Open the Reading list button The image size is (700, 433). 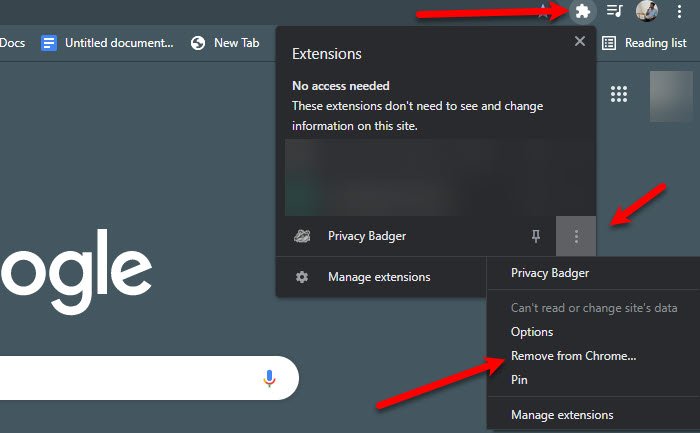point(645,43)
